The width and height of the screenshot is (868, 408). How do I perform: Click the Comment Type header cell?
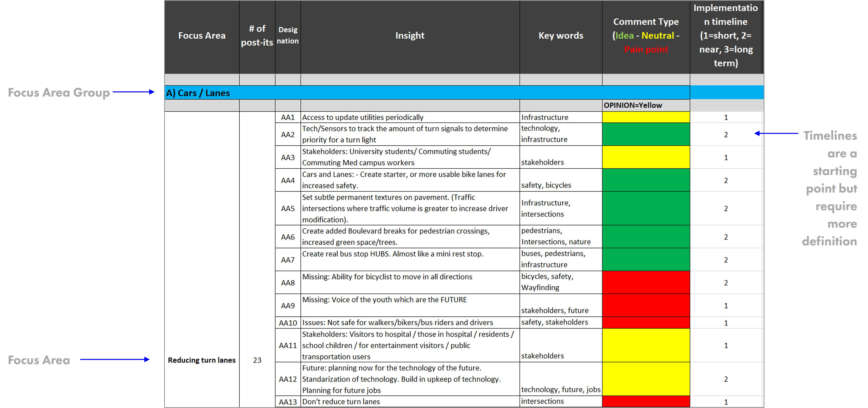coord(646,36)
